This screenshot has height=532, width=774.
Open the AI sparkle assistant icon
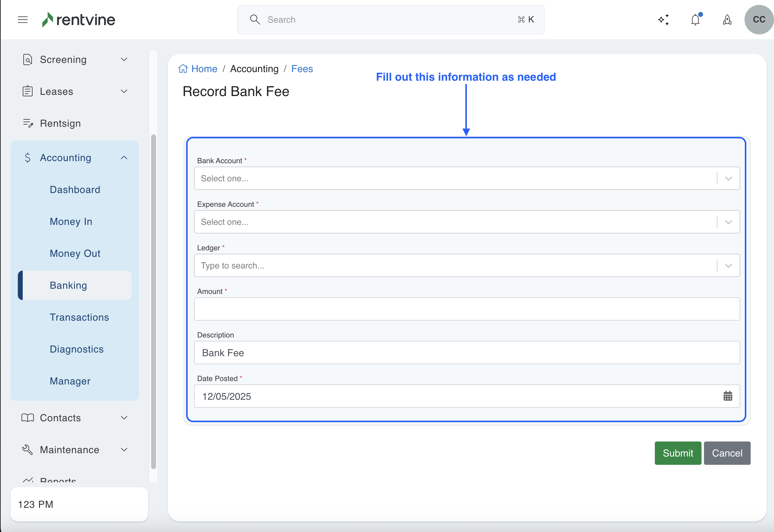coord(663,20)
